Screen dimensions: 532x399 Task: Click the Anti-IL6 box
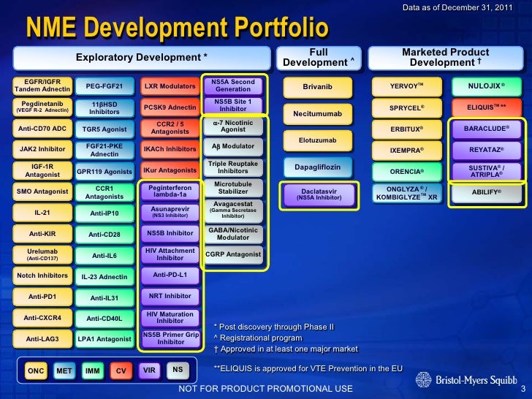(104, 256)
